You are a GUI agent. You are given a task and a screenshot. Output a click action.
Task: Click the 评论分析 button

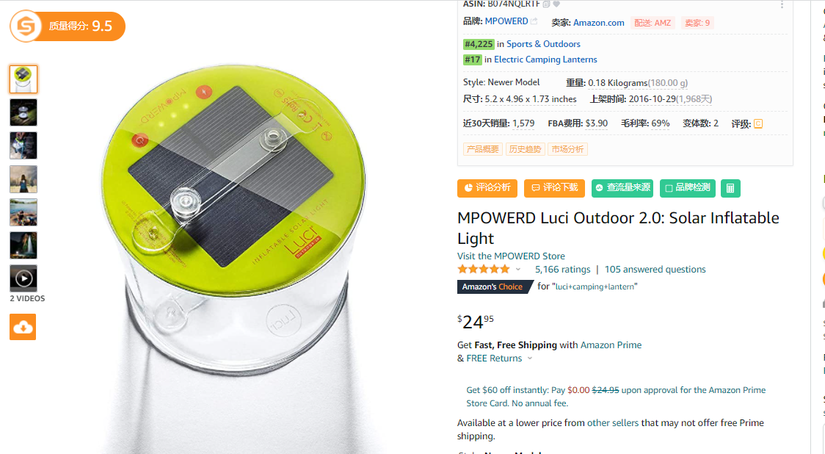pos(487,188)
